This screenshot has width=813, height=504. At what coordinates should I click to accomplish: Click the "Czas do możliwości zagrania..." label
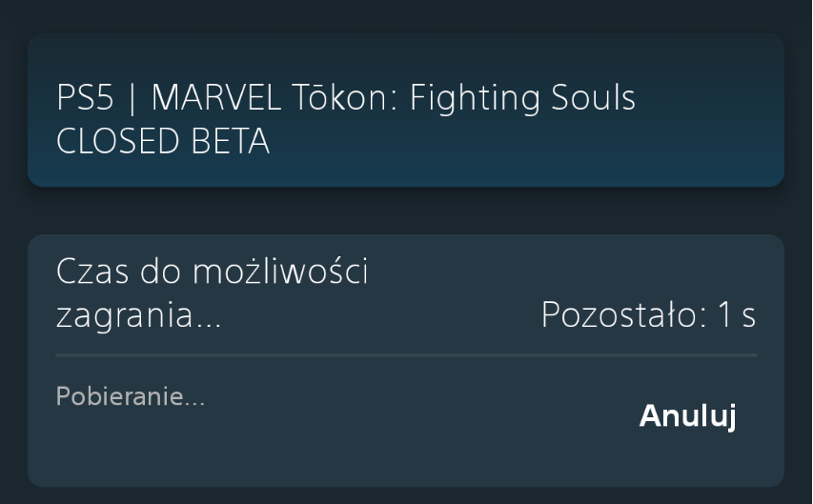[212, 293]
